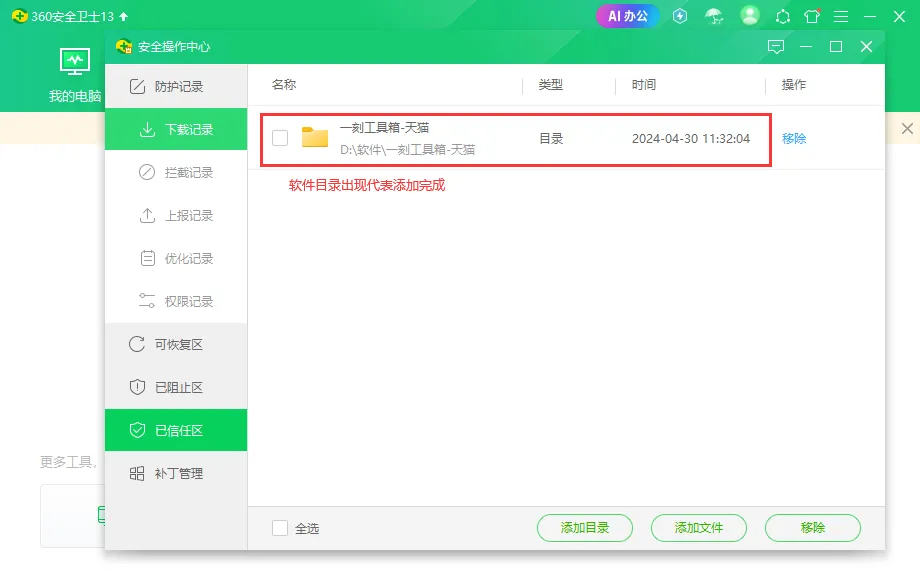The width and height of the screenshot is (920, 580).
Task: Click the 时间 column header
Action: (x=644, y=85)
